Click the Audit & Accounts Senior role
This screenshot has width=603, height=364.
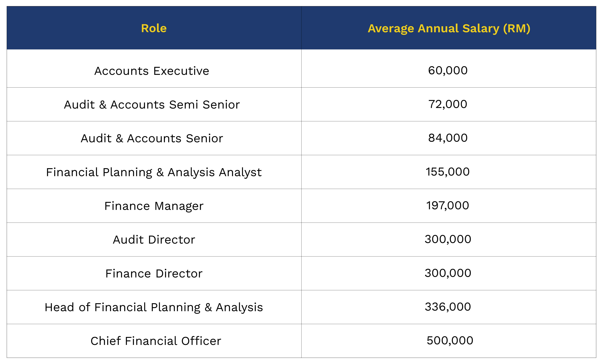click(152, 138)
